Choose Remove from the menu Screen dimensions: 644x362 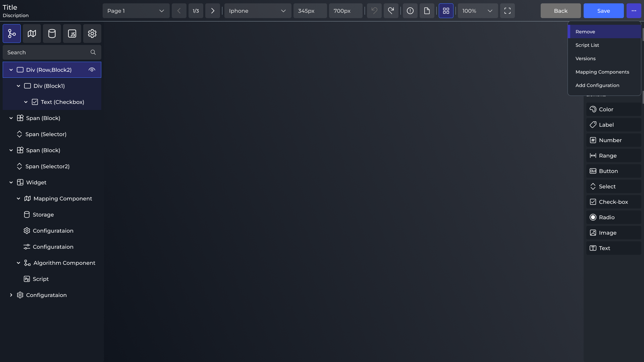pyautogui.click(x=604, y=32)
